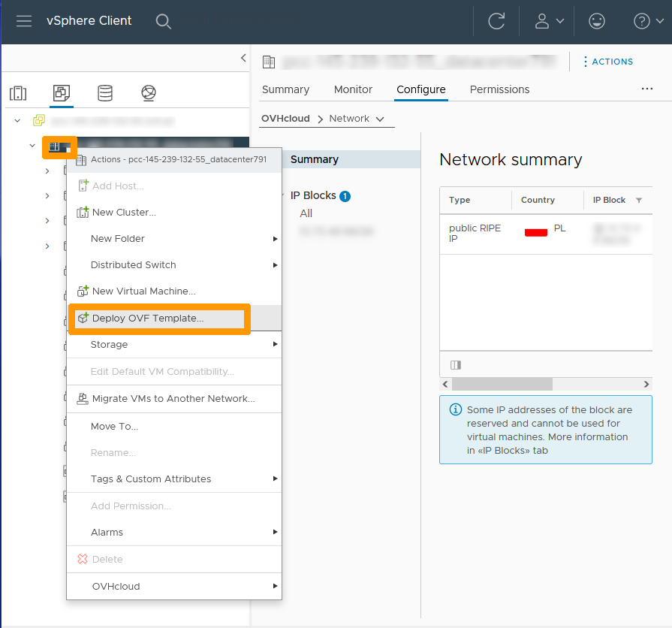672x628 pixels.
Task: Show more tabs via ellipsis
Action: click(x=646, y=89)
